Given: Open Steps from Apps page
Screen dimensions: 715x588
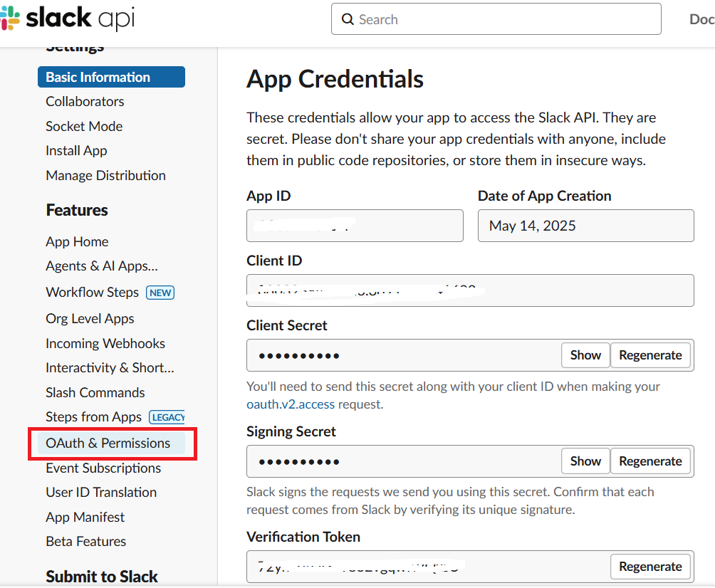Looking at the screenshot, I should 93,417.
